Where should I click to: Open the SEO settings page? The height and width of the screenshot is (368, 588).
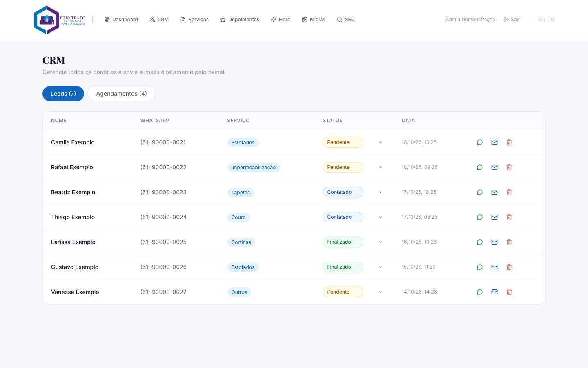click(x=346, y=20)
